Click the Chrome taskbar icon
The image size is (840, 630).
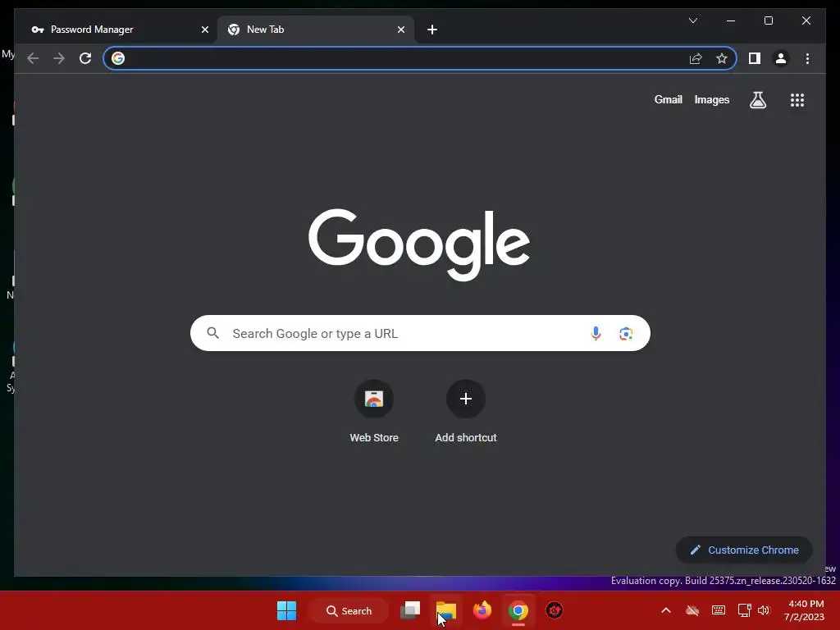pyautogui.click(x=518, y=610)
